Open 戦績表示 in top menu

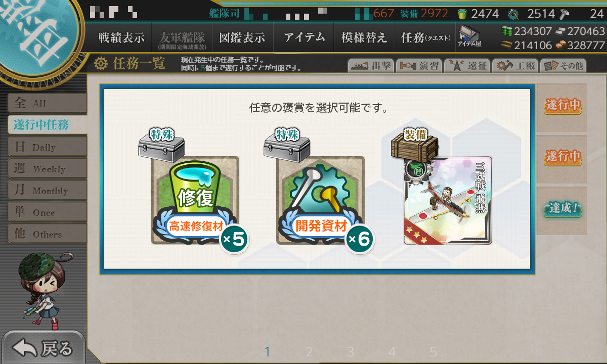pyautogui.click(x=121, y=37)
